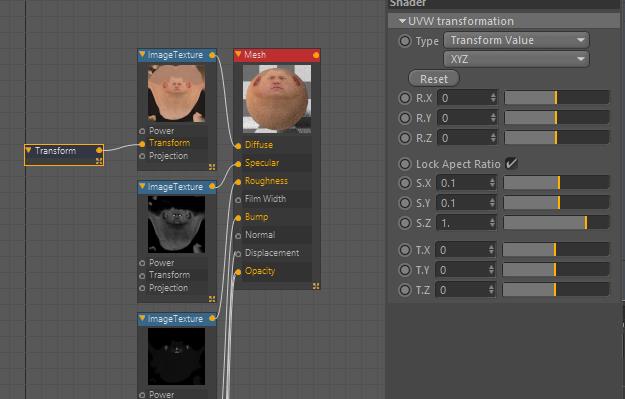625x399 pixels.
Task: Click the Bump input port on Mesh
Action: [x=238, y=218]
